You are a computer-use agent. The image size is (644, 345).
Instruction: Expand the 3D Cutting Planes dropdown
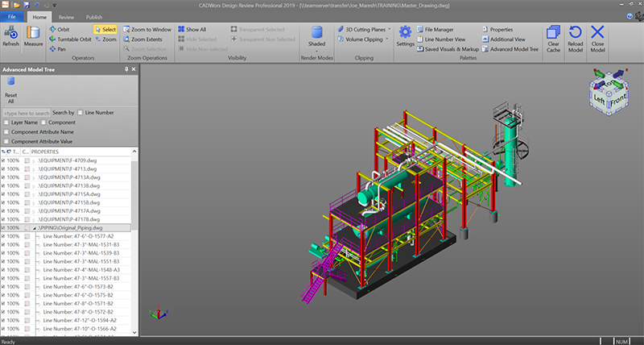(368, 29)
